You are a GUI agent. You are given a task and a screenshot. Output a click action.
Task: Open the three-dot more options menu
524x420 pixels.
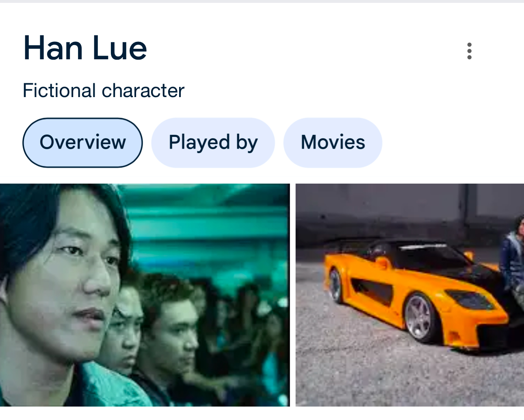(x=469, y=51)
